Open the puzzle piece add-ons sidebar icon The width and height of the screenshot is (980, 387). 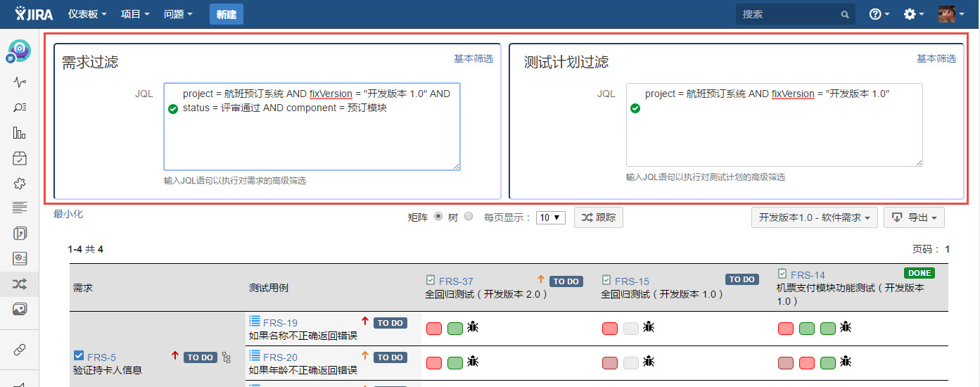(x=20, y=184)
